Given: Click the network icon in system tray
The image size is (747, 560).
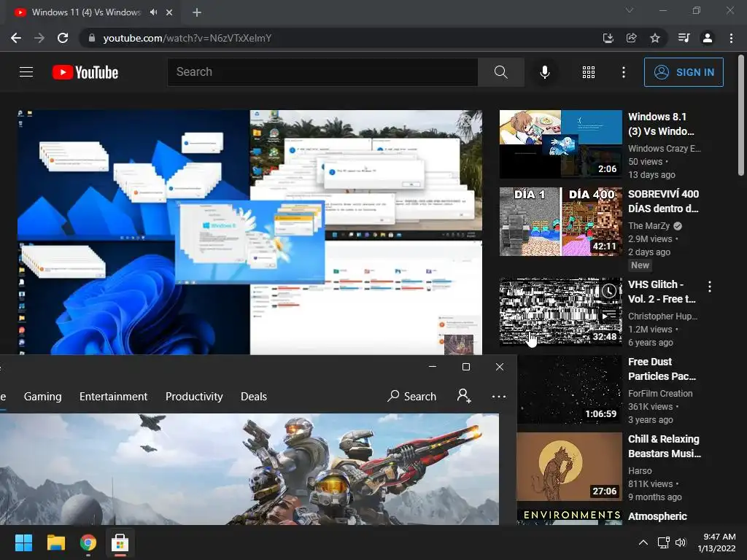Looking at the screenshot, I should [663, 542].
